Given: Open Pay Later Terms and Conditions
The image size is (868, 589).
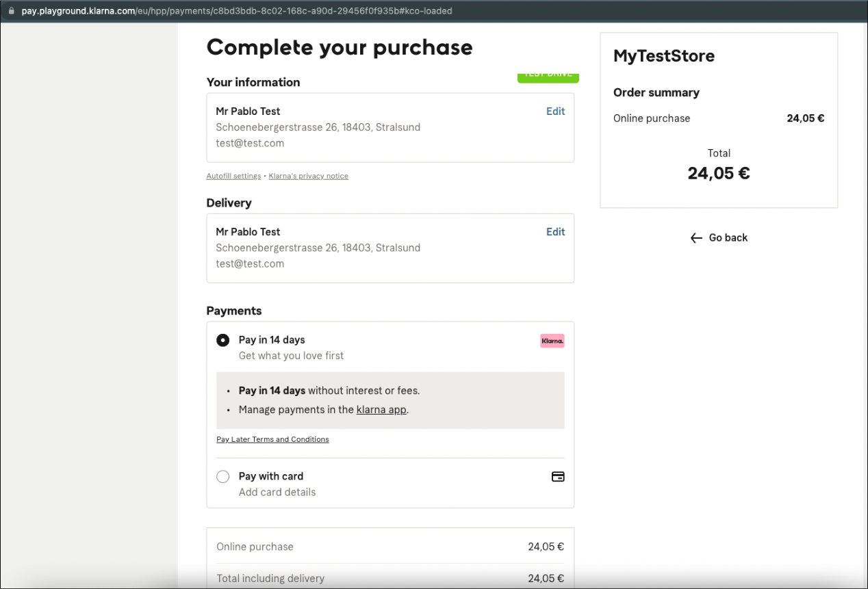Looking at the screenshot, I should coord(272,439).
